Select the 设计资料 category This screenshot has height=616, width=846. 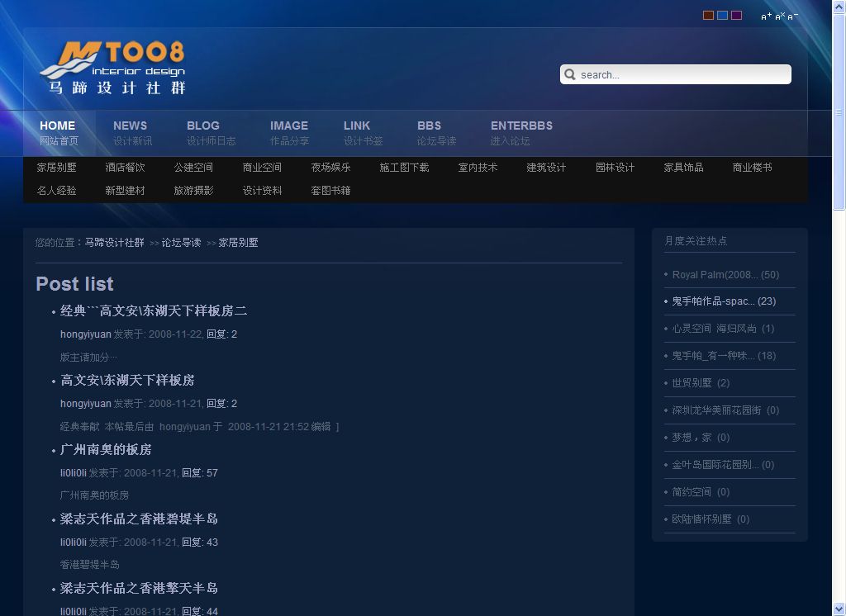point(262,191)
